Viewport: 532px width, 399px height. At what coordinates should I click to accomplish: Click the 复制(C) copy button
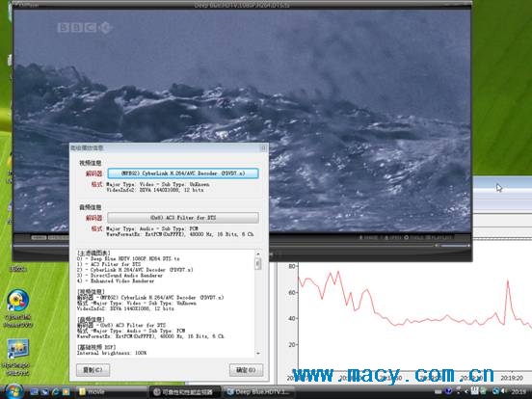point(93,370)
